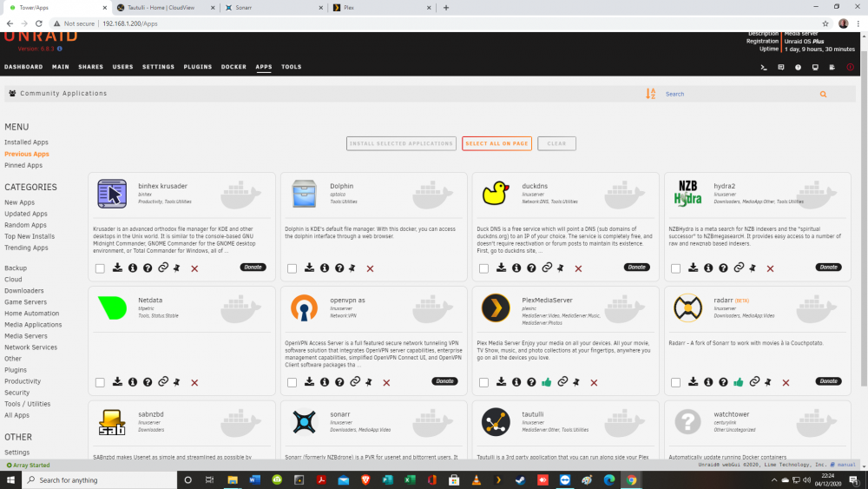Screen dimensions: 868x489
Task: Open Trending Apps list
Action: tap(26, 248)
